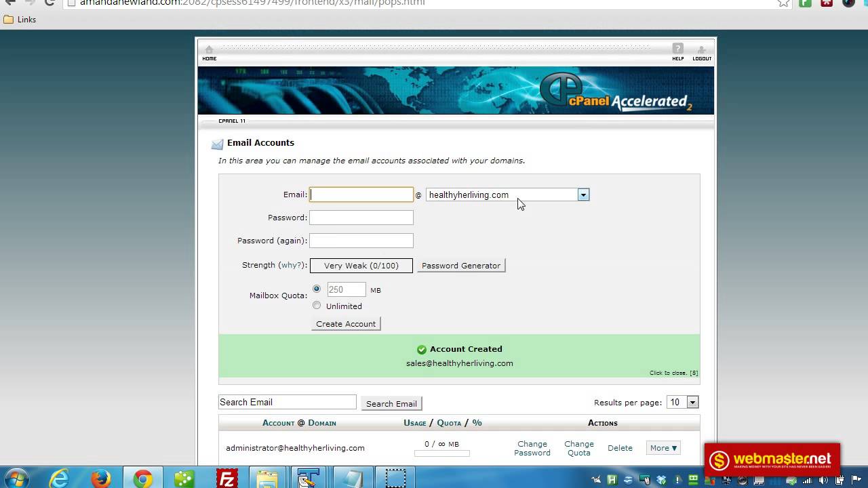The height and width of the screenshot is (488, 868).
Task: Open the healthyherliving.com domain dropdown
Action: click(507, 195)
